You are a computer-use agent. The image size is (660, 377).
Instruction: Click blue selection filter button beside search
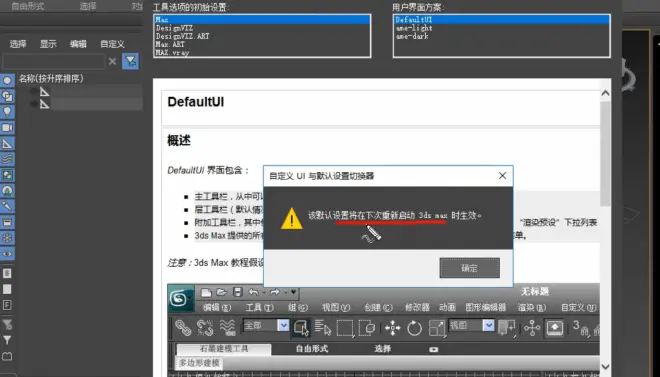[x=130, y=61]
